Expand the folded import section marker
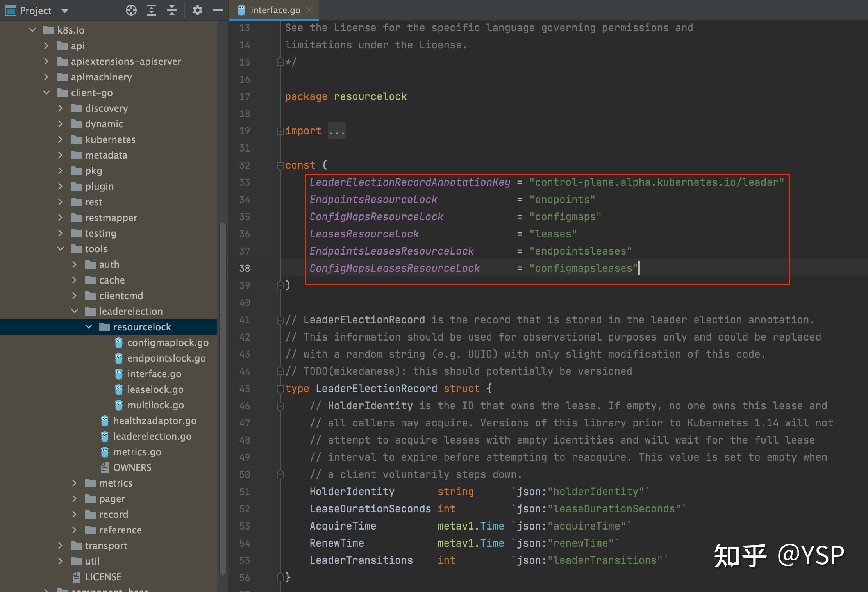The image size is (868, 592). click(280, 131)
